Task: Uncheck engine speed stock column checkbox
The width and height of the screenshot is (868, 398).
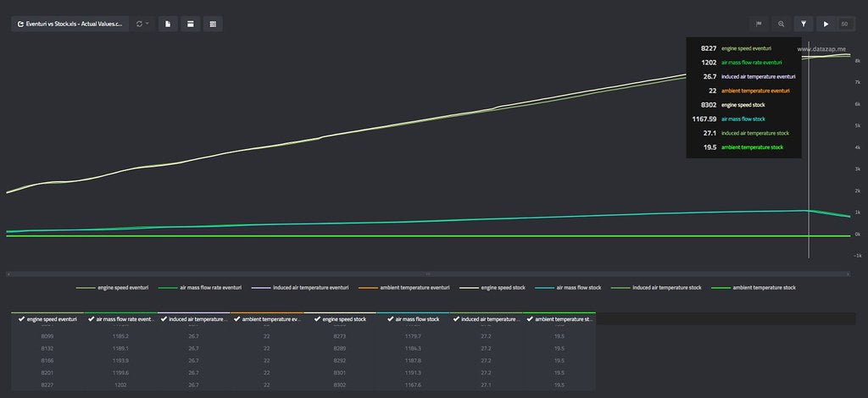Action: point(315,320)
